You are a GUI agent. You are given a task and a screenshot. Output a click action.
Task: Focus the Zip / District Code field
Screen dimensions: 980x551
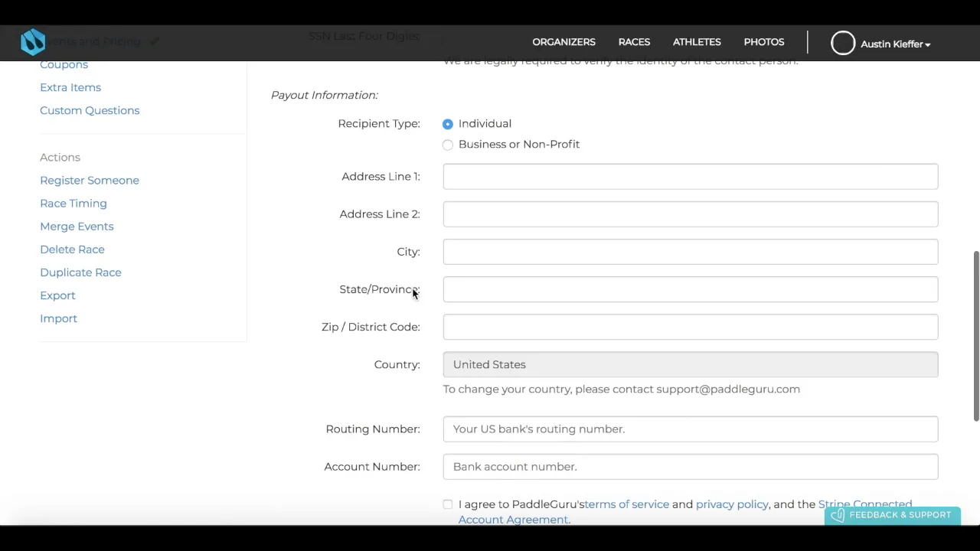[691, 327]
